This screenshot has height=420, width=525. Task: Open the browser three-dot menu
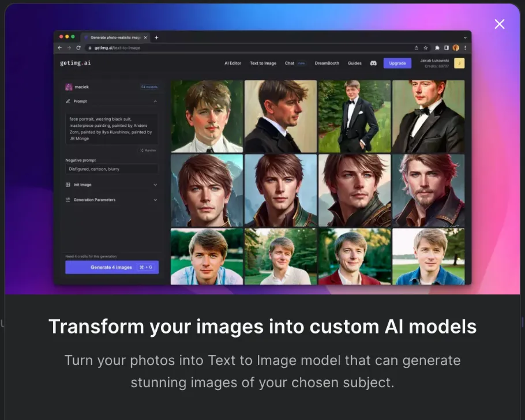tap(465, 48)
